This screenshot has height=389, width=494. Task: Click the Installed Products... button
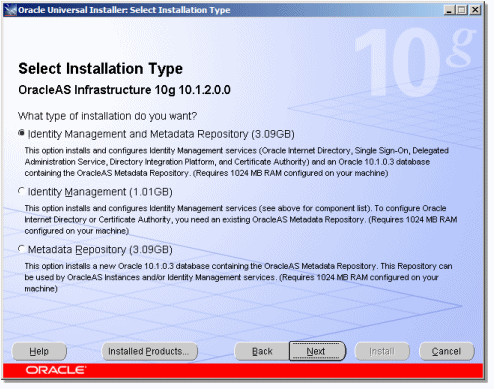point(149,351)
